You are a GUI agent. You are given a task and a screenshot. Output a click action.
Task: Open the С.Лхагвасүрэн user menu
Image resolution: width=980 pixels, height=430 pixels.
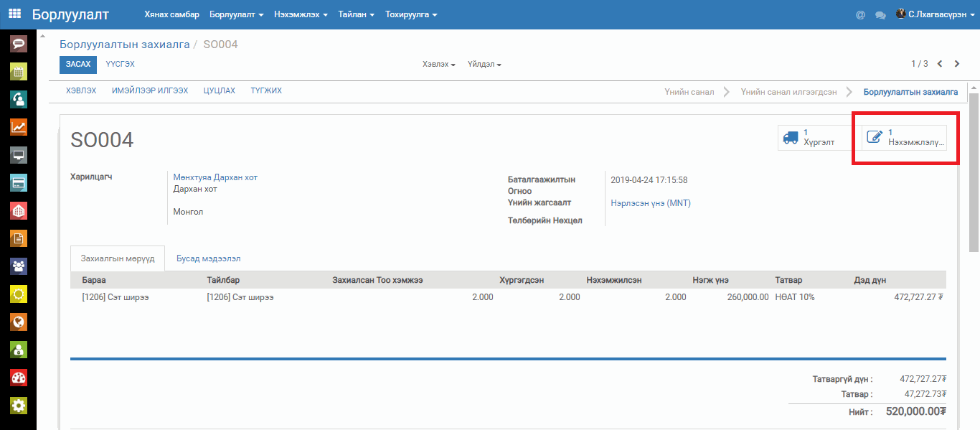[x=936, y=14]
